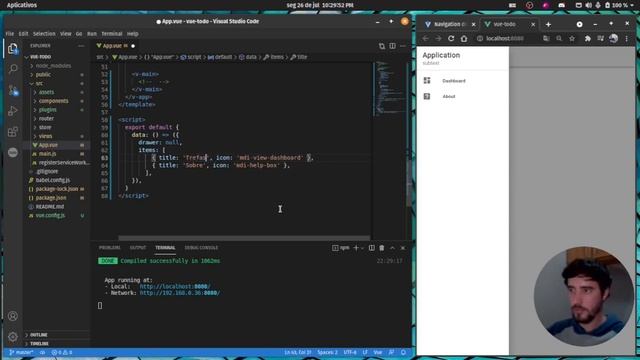Viewport: 640px width, 360px height.
Task: Switch to the Debug Console tab
Action: click(x=201, y=248)
